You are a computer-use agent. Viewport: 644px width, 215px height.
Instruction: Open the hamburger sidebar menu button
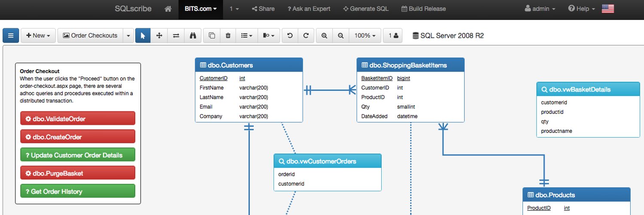click(x=11, y=36)
